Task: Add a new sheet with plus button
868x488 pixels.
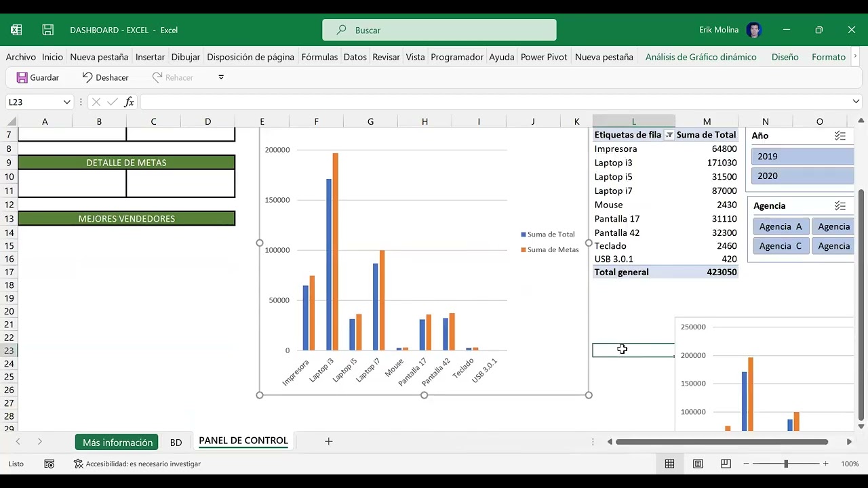Action: point(328,441)
